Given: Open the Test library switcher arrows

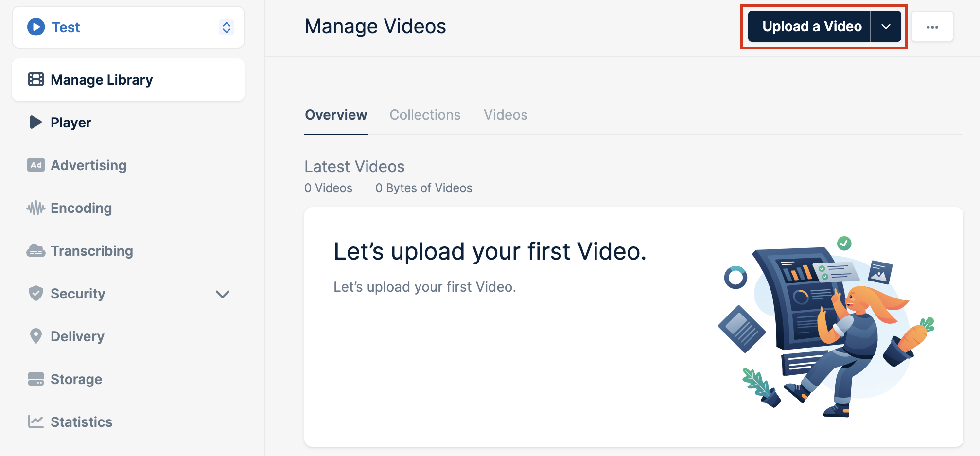Looking at the screenshot, I should coord(227,27).
